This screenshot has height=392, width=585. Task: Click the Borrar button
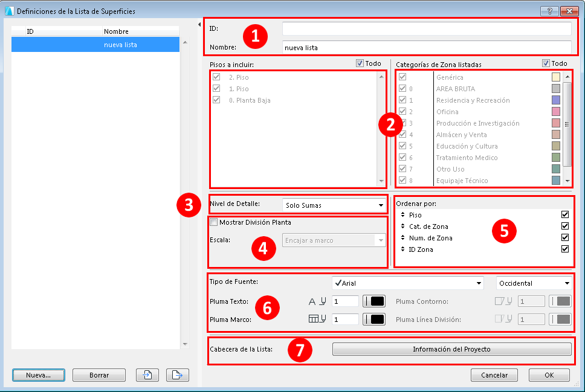coord(99,375)
